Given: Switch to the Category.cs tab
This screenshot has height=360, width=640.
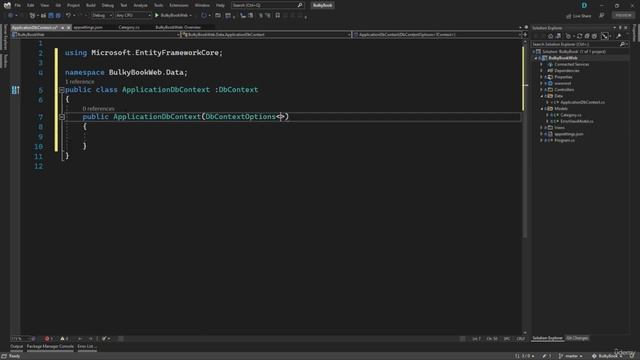Looking at the screenshot, I should pyautogui.click(x=129, y=27).
